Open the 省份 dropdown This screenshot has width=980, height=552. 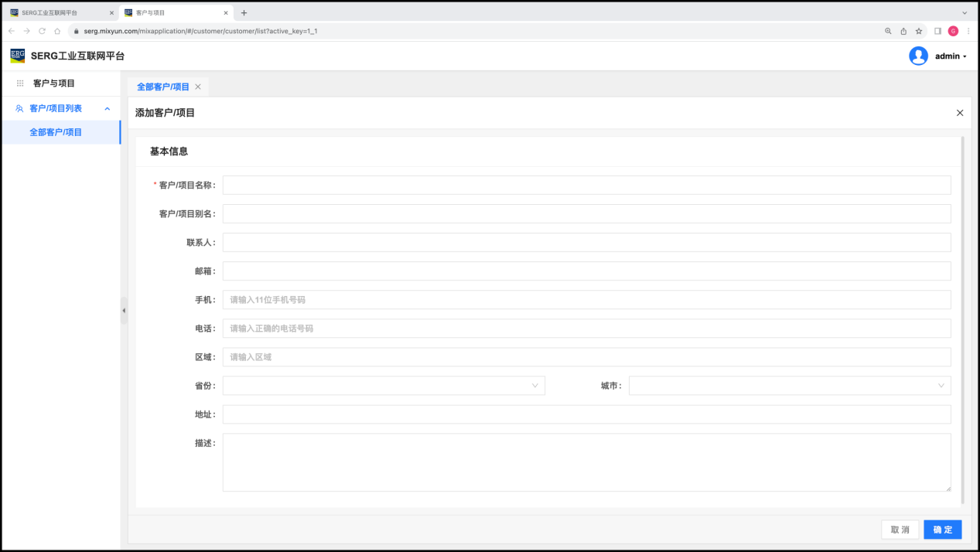(384, 386)
